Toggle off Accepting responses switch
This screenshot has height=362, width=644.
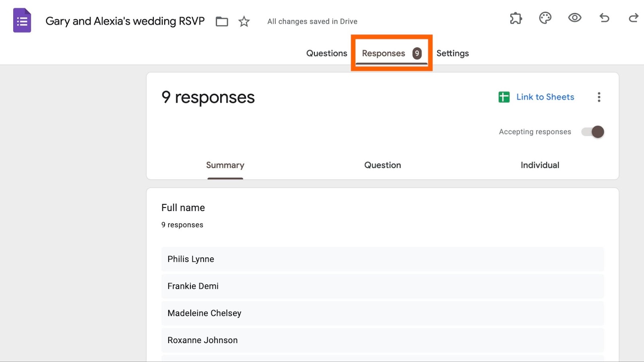593,132
